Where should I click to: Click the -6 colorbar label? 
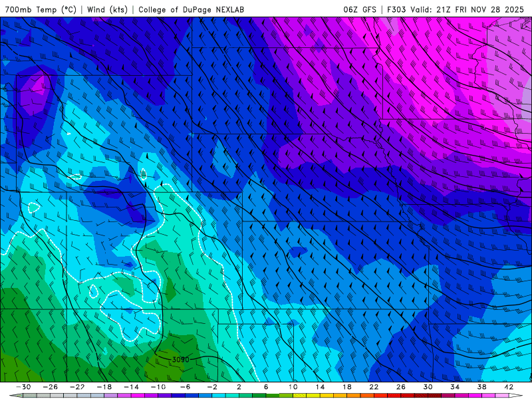click(x=186, y=387)
